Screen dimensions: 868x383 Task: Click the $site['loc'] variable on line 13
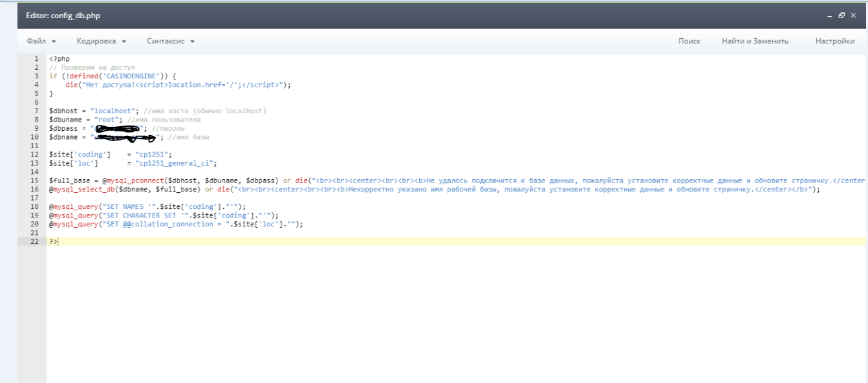(73, 163)
